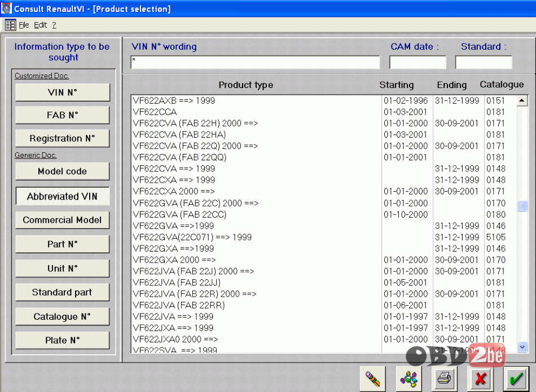Pick row "VF622JVA ==> 1999"
The width and height of the screenshot is (536, 392).
324,316
